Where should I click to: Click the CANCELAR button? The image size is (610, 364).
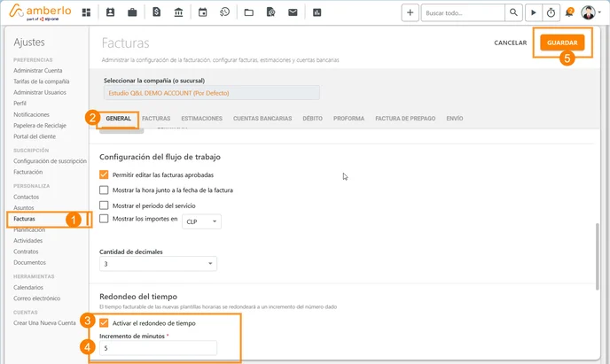511,43
